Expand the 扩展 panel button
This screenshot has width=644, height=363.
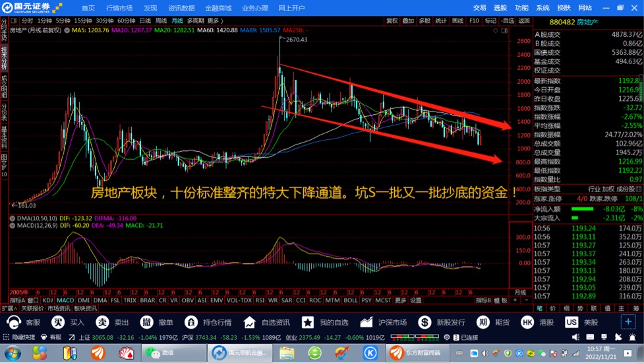(x=9, y=308)
